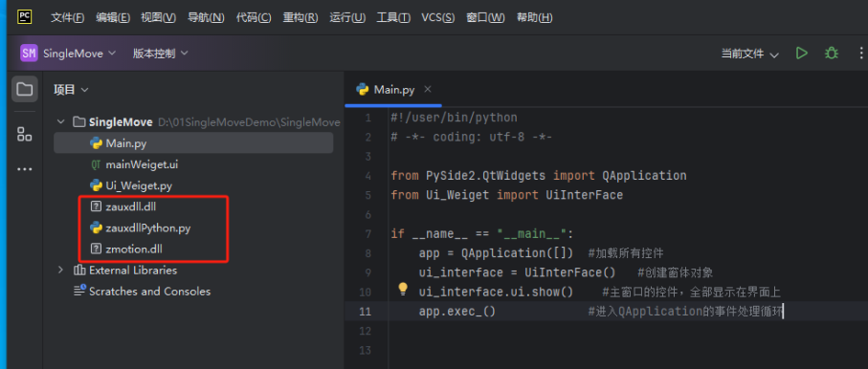Open the 当前文件 run configuration dropdown
Screen dimensions: 868x369
click(749, 54)
